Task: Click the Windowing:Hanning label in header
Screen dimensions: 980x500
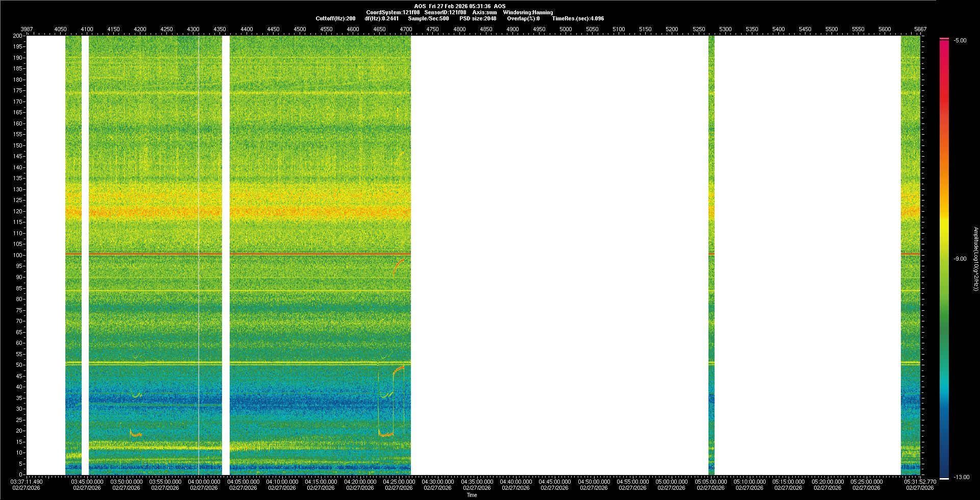Action: click(528, 12)
